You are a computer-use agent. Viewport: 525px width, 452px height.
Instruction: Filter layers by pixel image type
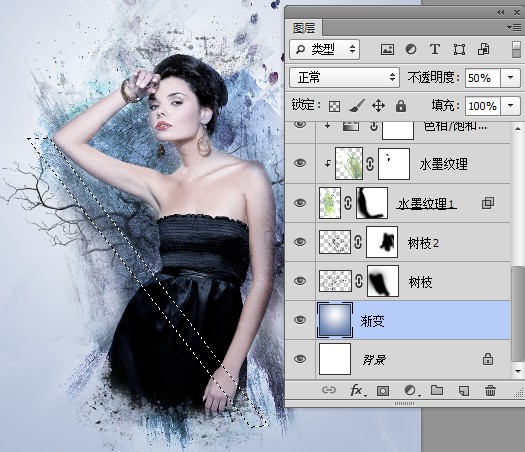(x=387, y=50)
